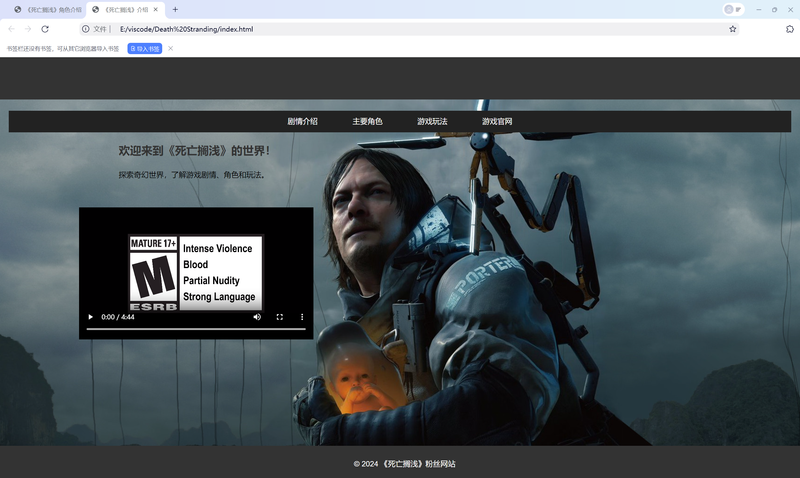Play the video trailer

[x=90, y=317]
